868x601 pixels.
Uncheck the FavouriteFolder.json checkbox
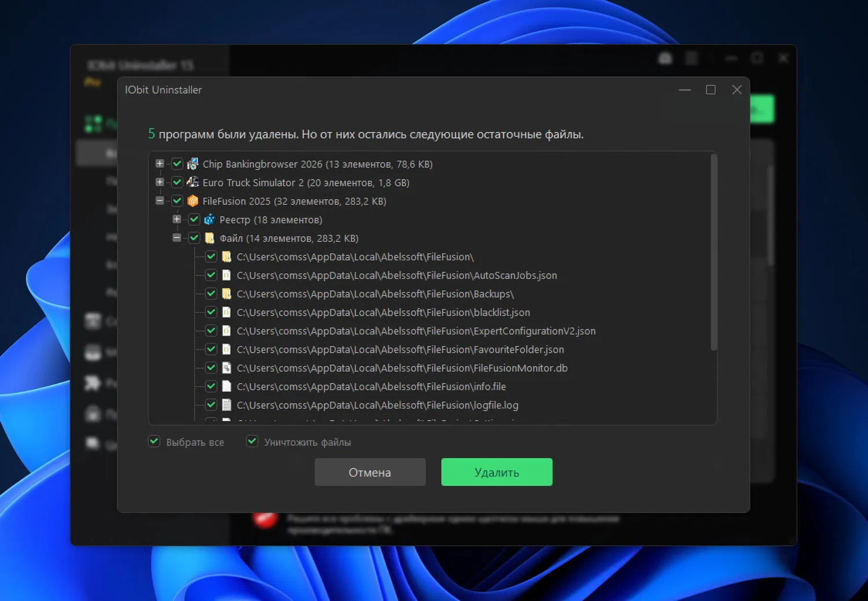(211, 349)
